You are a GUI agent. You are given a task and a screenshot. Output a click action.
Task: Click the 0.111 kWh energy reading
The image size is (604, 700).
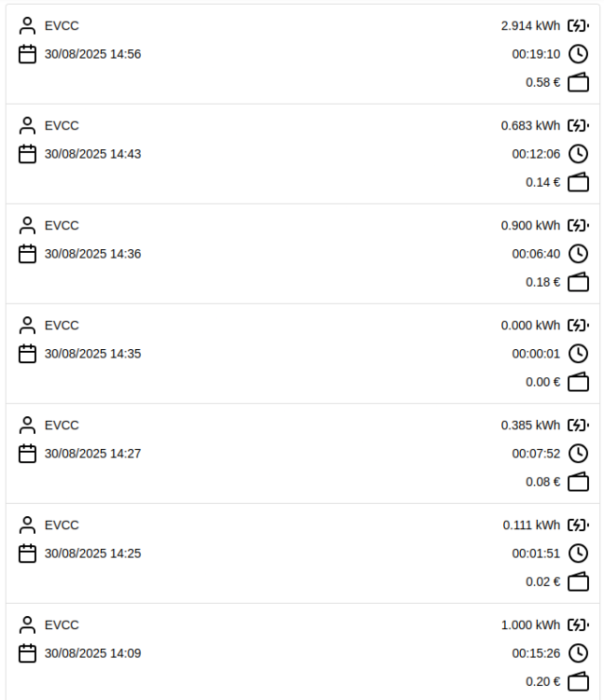pyautogui.click(x=531, y=525)
